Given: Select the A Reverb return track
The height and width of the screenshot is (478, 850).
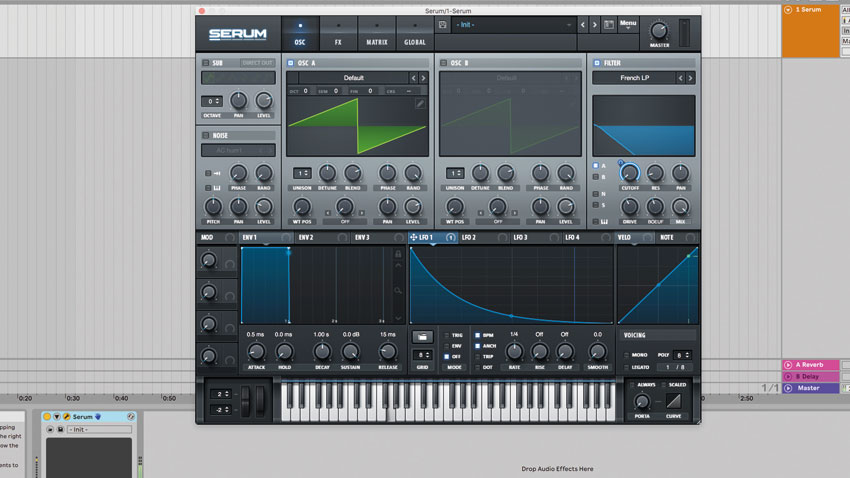Looking at the screenshot, I should (x=810, y=365).
